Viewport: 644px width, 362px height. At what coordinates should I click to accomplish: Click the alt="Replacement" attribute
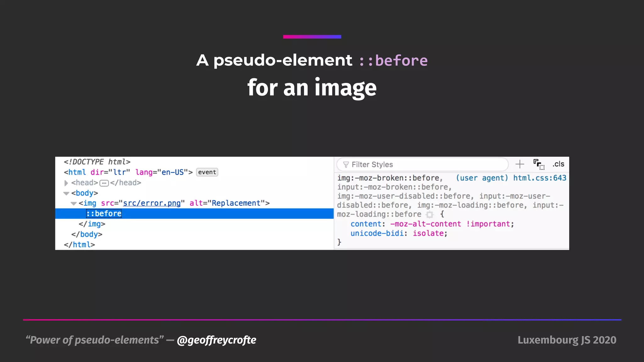(227, 203)
